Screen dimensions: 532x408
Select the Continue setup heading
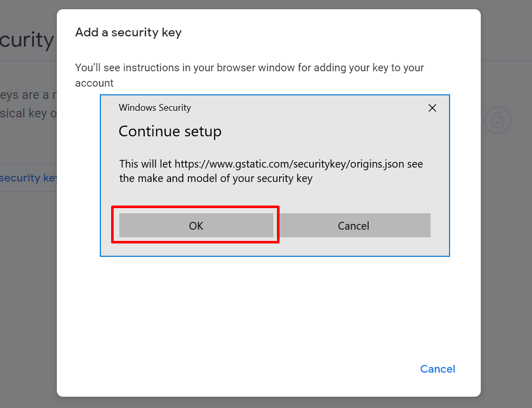click(170, 131)
